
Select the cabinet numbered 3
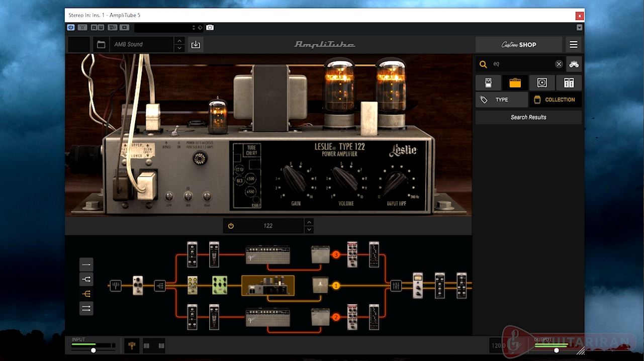tap(320, 254)
